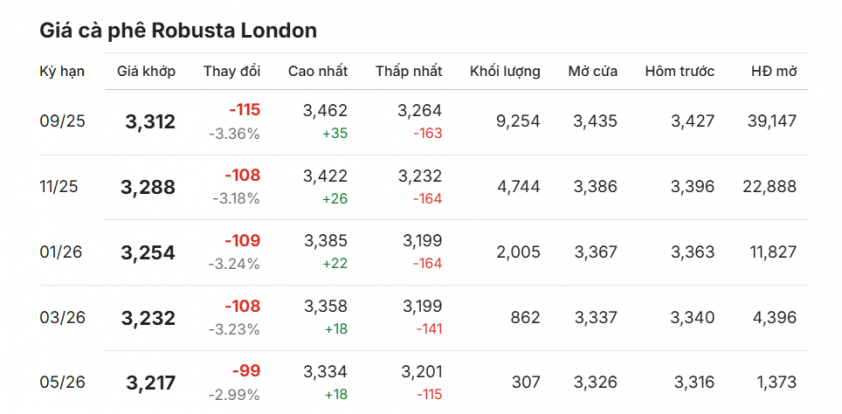Click the "Khối lượng" column header
The width and height of the screenshot is (842, 414).
click(x=505, y=72)
